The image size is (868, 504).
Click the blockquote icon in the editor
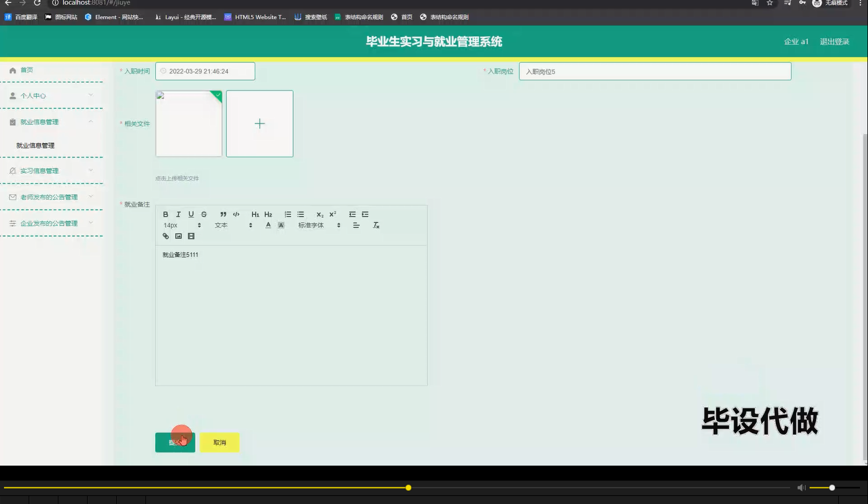coord(223,214)
